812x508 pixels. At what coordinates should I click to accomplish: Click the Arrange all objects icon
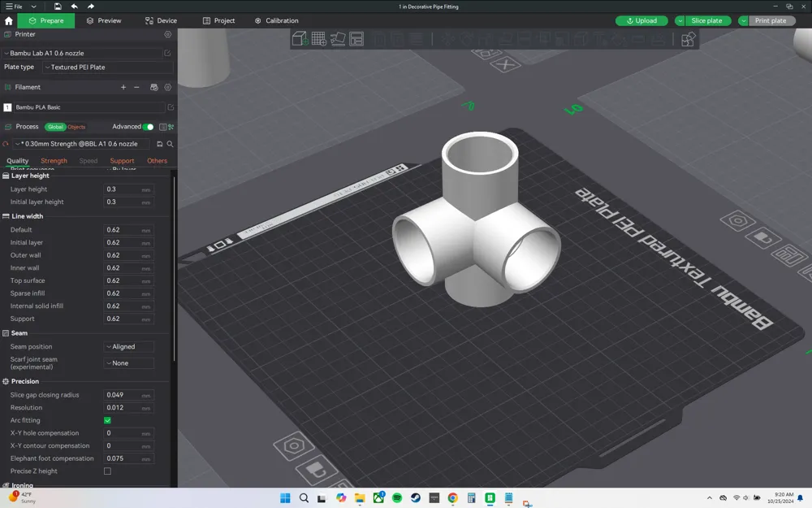coord(357,37)
